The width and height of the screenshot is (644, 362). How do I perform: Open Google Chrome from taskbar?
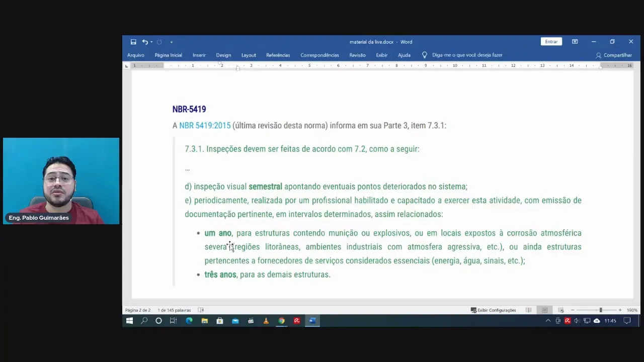coord(281,321)
